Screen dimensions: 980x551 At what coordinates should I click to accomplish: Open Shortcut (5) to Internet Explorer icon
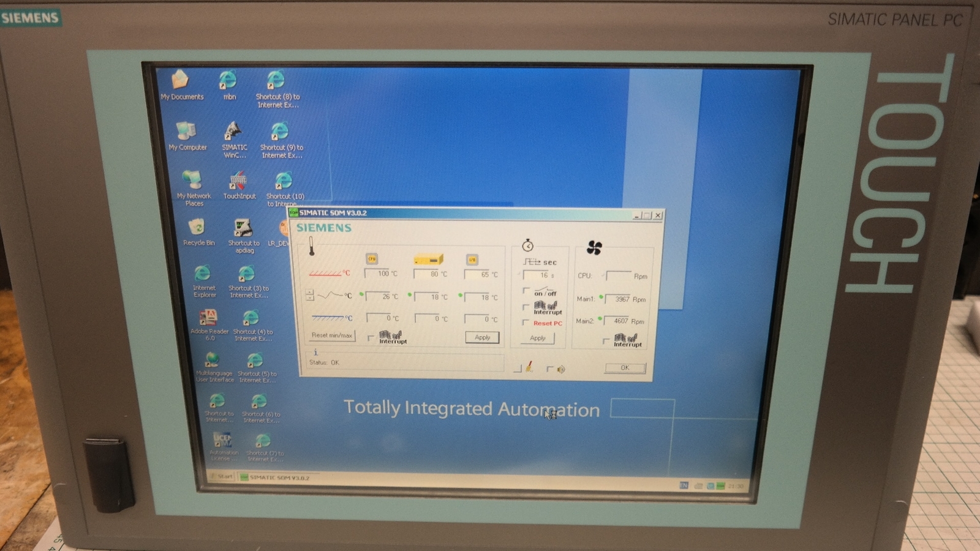(x=257, y=367)
